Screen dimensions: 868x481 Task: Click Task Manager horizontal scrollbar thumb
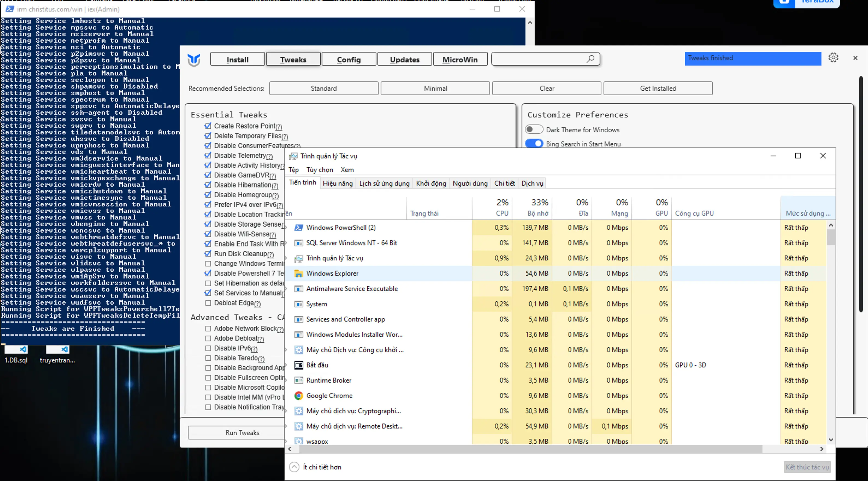coord(531,449)
